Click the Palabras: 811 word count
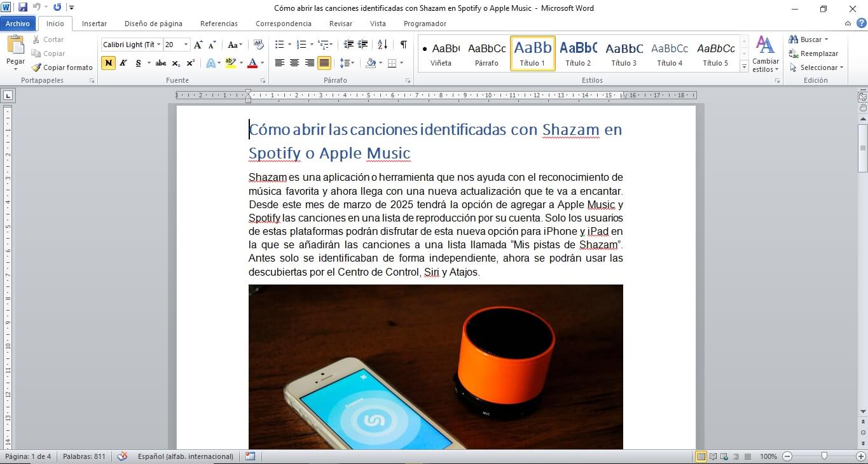The width and height of the screenshot is (868, 464). tap(84, 456)
